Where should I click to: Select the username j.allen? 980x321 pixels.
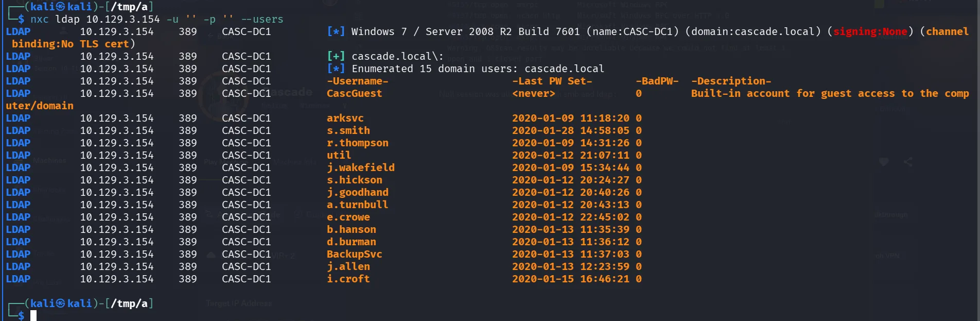[x=348, y=266]
